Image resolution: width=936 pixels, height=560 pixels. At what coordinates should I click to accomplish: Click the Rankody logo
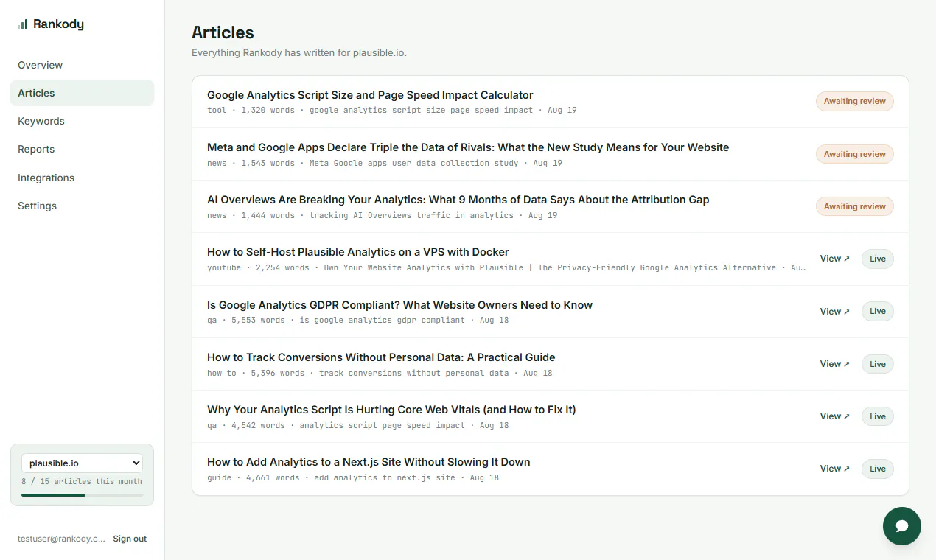(51, 24)
